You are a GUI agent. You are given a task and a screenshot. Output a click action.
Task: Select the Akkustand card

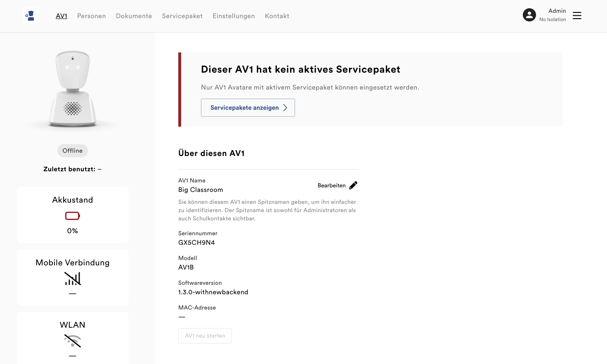coord(73,215)
